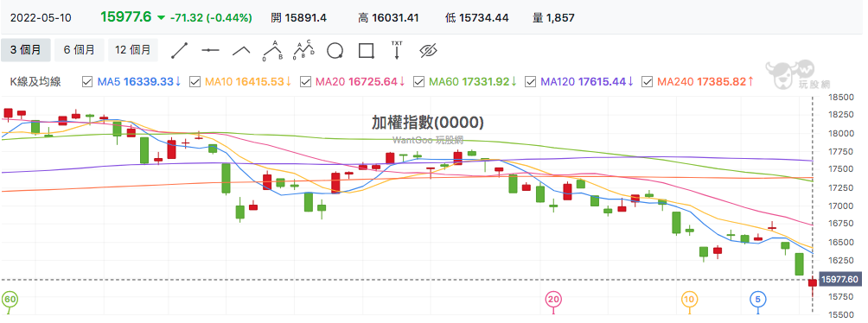Select the horizontal line drawing tool
Image resolution: width=868 pixels, height=323 pixels.
click(x=210, y=50)
